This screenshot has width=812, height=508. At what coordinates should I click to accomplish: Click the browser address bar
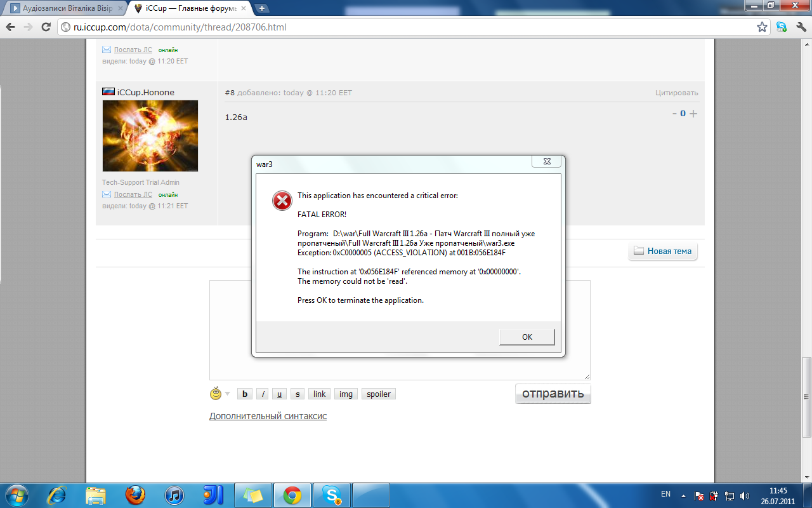[x=412, y=27]
